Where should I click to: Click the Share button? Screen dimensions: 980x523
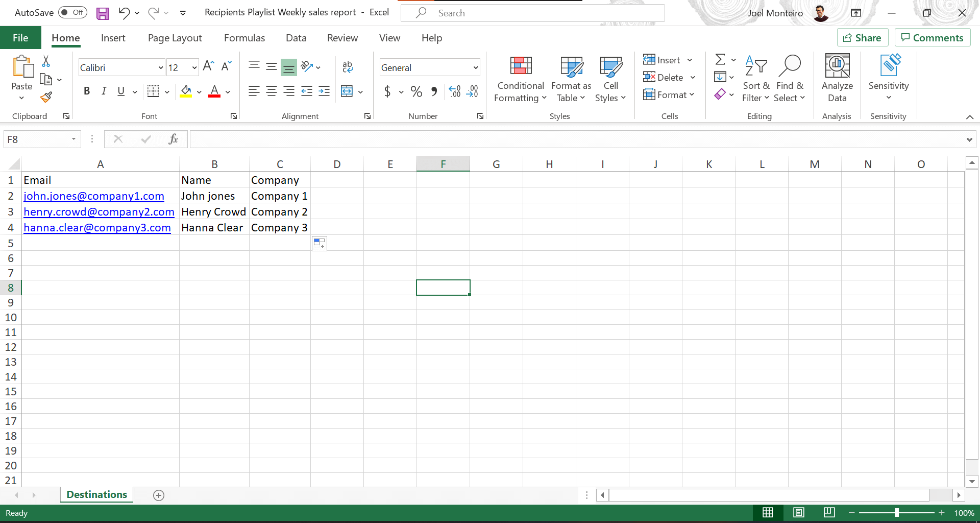pyautogui.click(x=862, y=37)
